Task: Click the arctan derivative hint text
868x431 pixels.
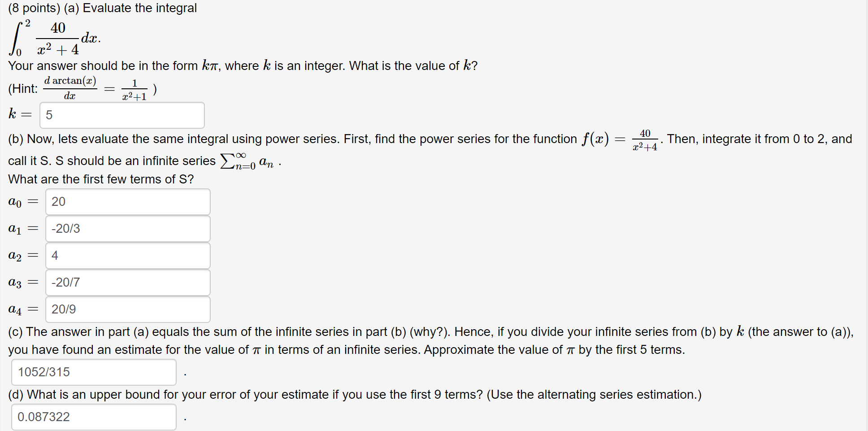Action: click(81, 88)
